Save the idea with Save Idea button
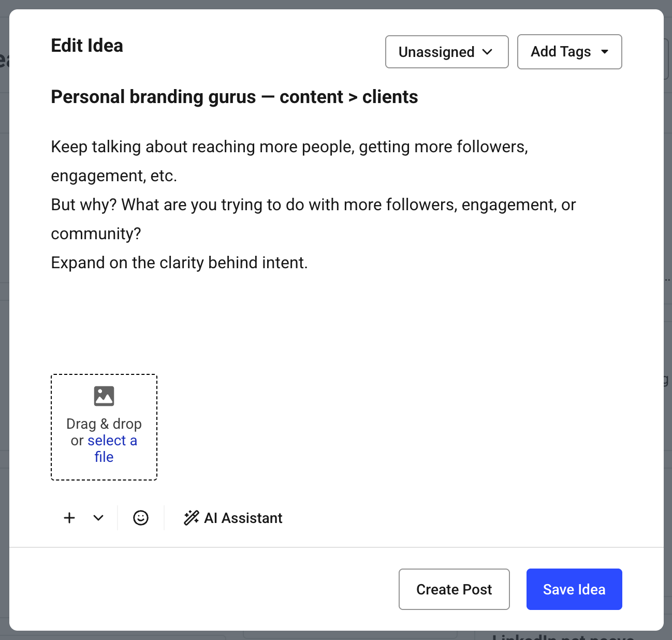This screenshot has height=640, width=672. point(574,589)
